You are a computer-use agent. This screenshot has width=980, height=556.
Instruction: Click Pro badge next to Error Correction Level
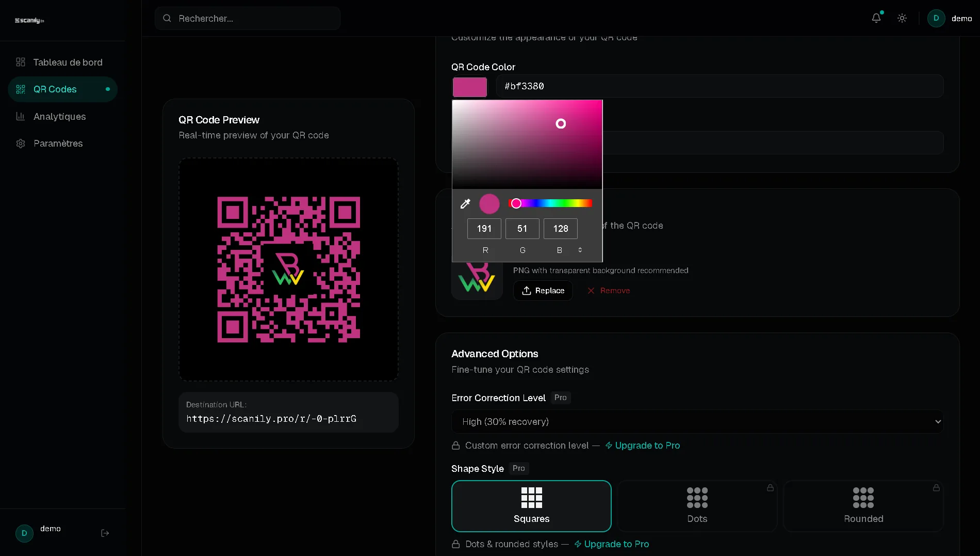pos(561,398)
